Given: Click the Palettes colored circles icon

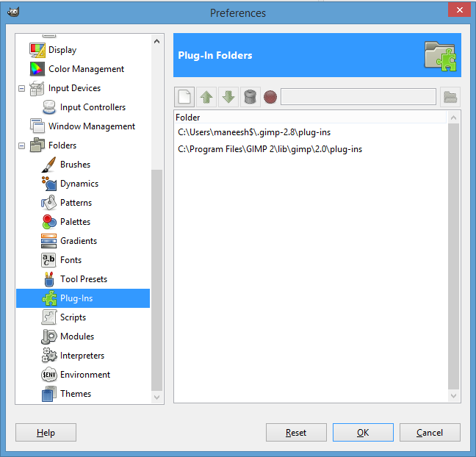Looking at the screenshot, I should [x=49, y=222].
